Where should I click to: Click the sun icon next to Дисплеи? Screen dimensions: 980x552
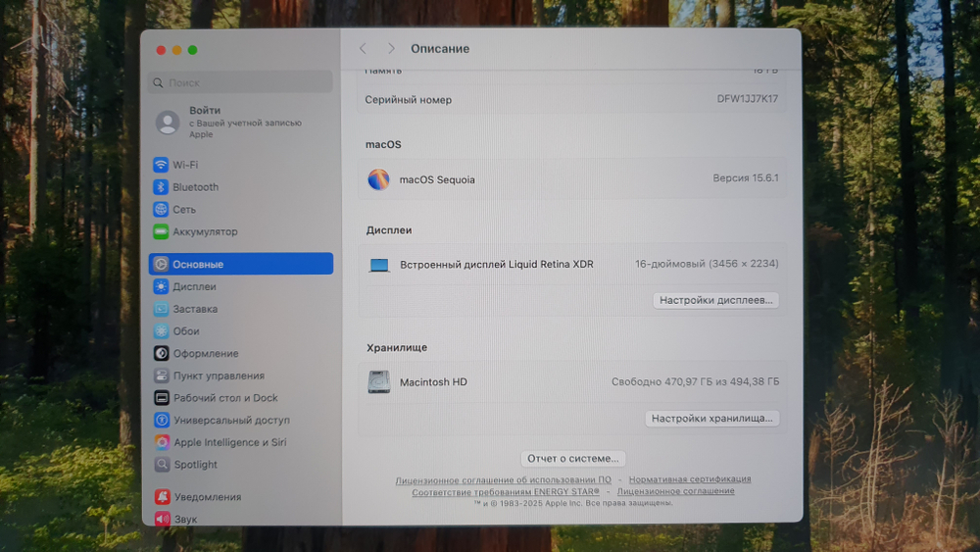click(162, 286)
